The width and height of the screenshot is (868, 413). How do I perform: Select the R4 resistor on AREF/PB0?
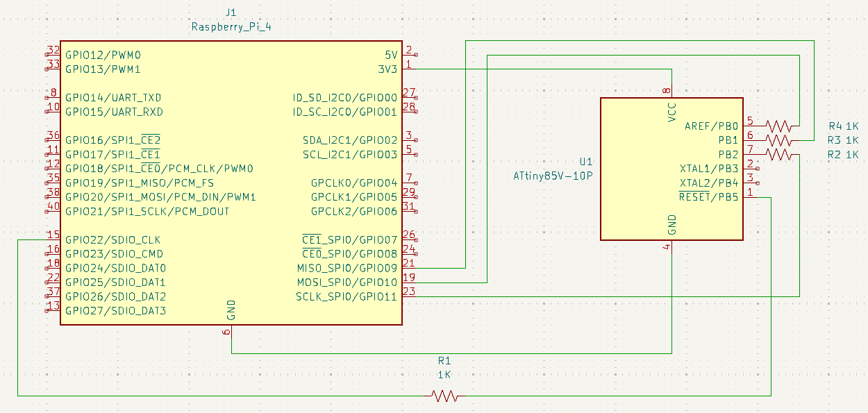(x=779, y=126)
